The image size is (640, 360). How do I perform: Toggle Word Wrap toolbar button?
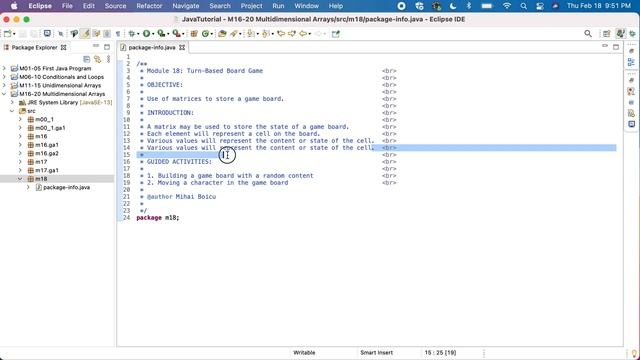96,34
